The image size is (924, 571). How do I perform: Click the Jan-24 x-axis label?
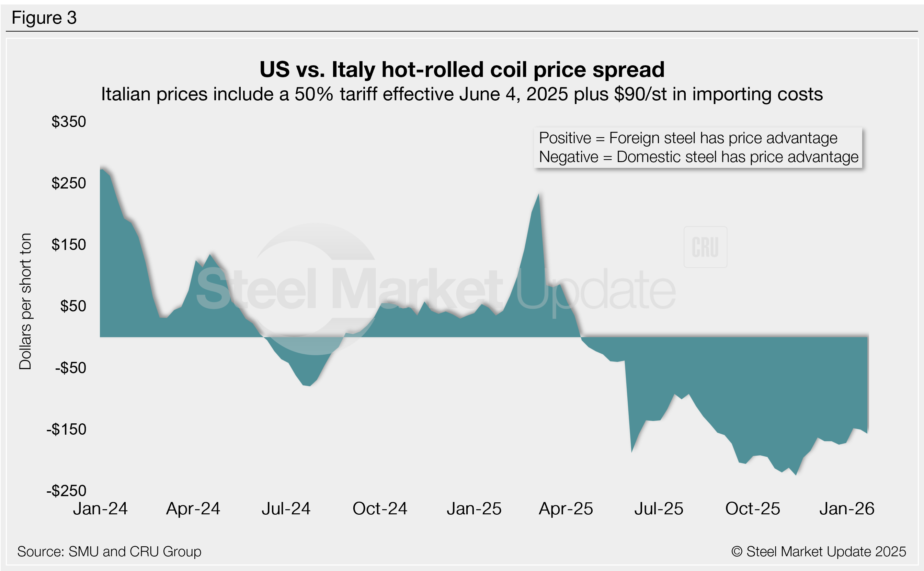point(100,509)
